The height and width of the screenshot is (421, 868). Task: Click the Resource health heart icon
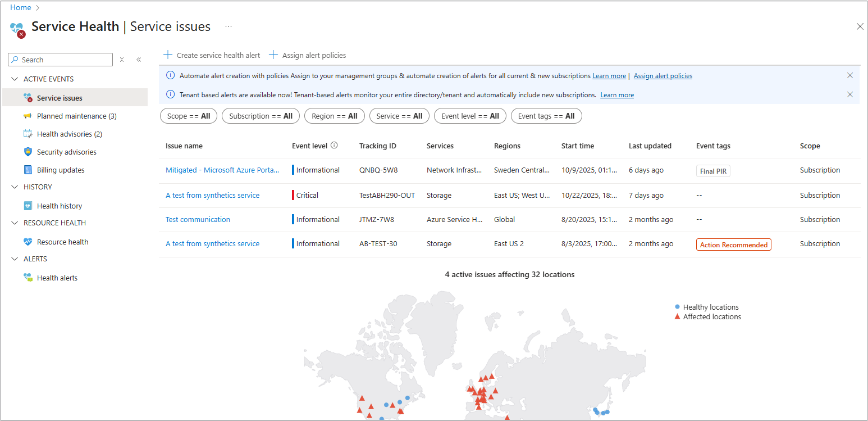28,242
